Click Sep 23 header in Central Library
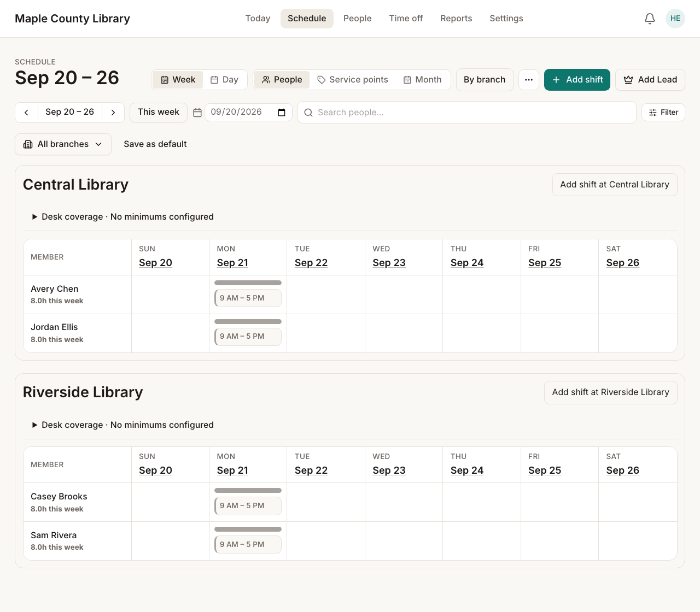 click(389, 263)
